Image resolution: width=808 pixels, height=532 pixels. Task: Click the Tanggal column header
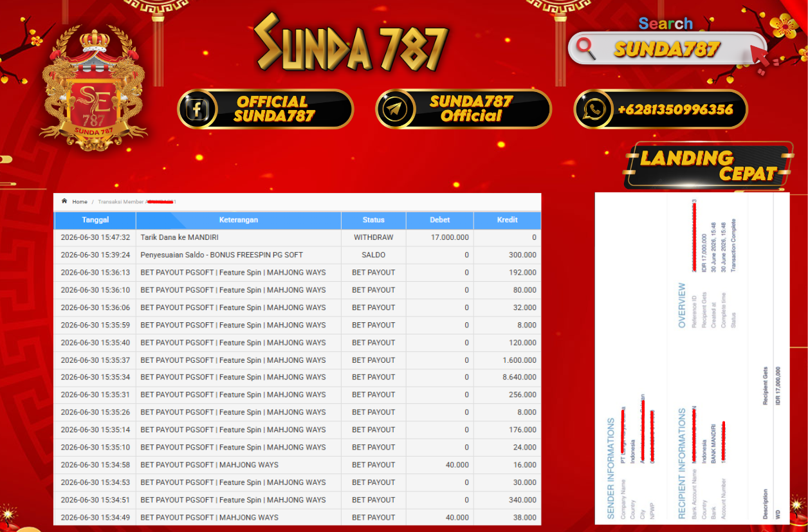[x=95, y=220]
